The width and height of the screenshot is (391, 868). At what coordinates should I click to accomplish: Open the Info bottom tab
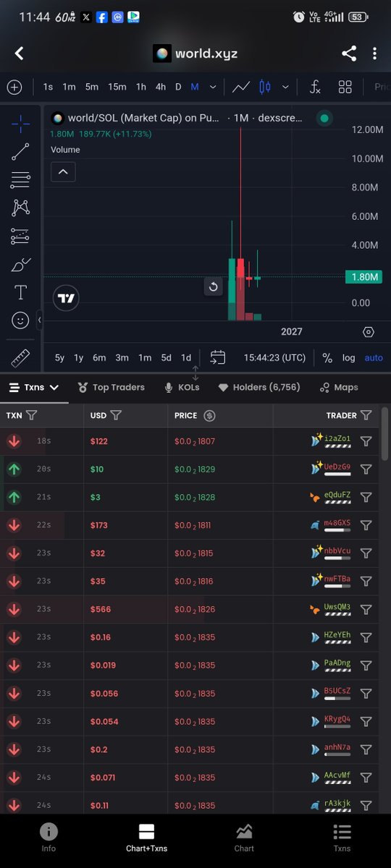pyautogui.click(x=49, y=838)
